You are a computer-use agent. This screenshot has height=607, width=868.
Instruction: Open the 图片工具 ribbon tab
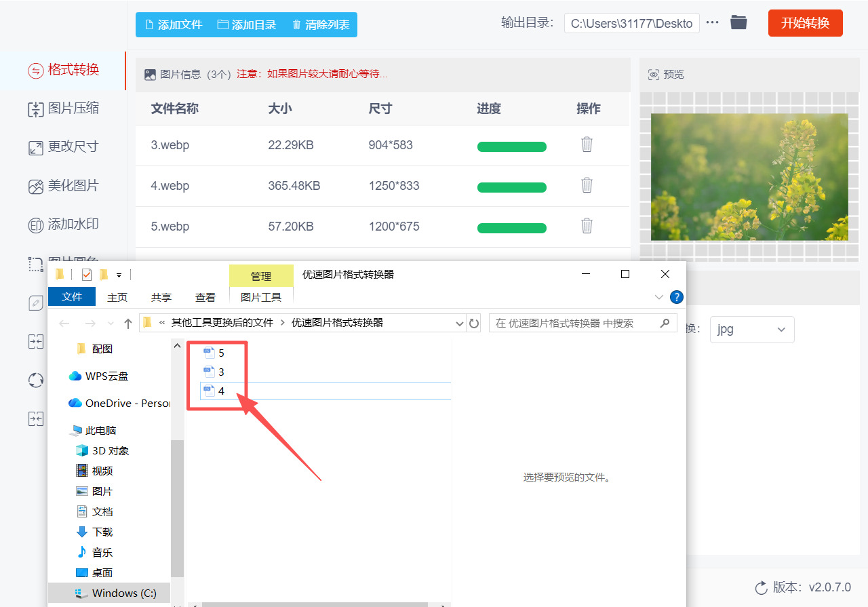261,297
